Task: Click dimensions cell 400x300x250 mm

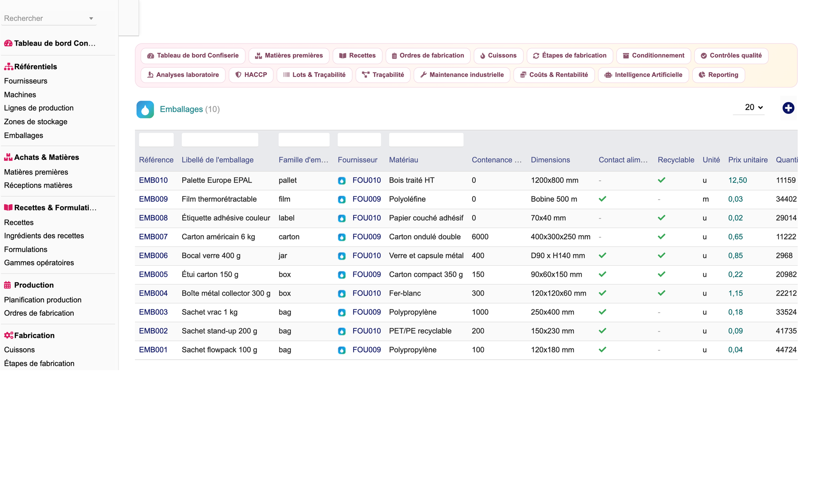Action: click(x=560, y=237)
